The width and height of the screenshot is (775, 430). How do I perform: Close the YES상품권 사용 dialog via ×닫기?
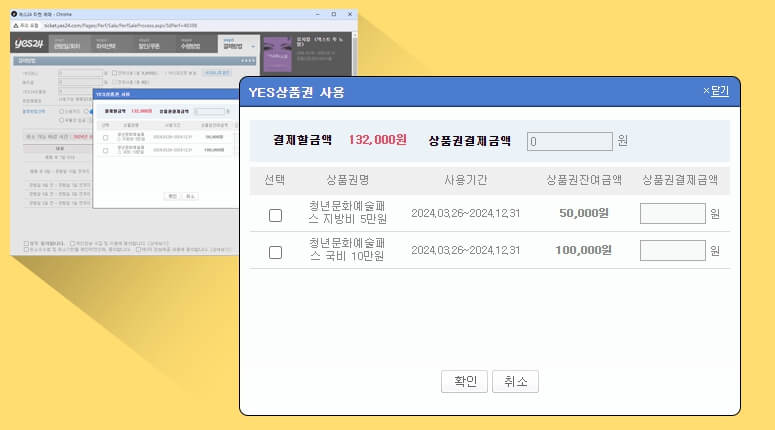pos(716,91)
